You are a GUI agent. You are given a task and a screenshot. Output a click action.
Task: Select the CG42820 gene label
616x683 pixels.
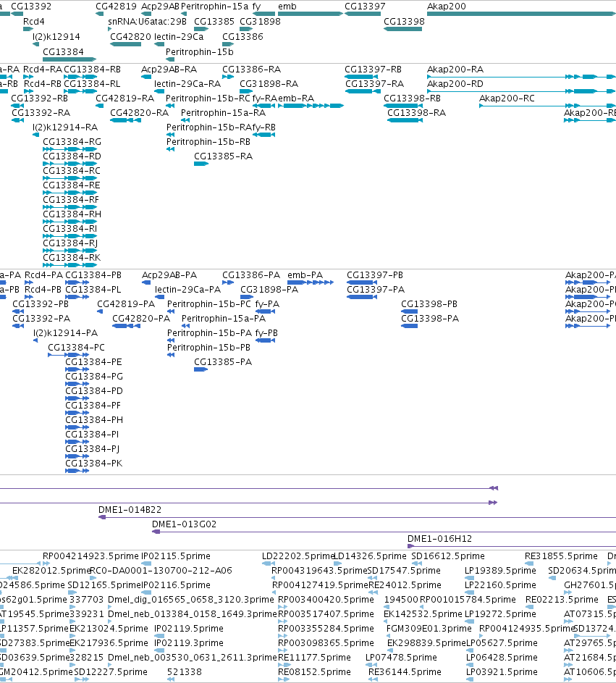pyautogui.click(x=130, y=37)
